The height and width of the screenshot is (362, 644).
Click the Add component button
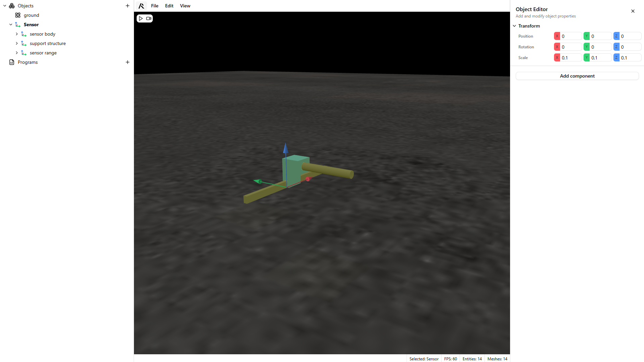point(577,76)
